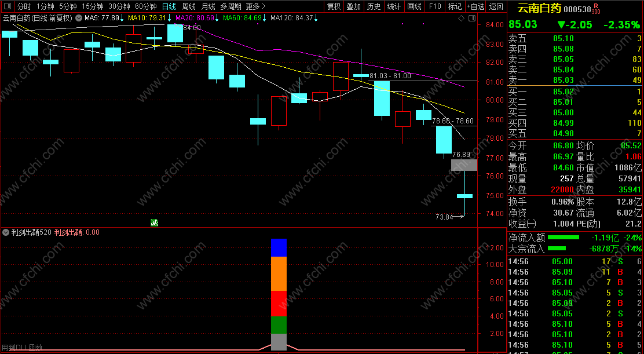The height and width of the screenshot is (354, 644).
Task: Select the 60分钟 period
Action: [146, 6]
